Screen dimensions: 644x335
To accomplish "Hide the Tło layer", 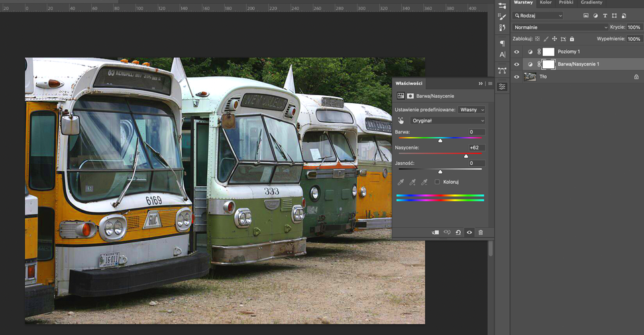I will pos(517,76).
